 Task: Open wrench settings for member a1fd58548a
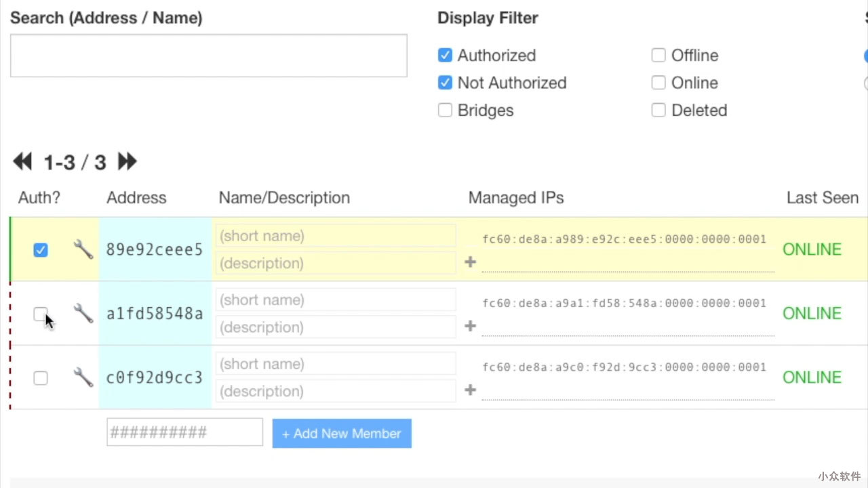tap(83, 313)
